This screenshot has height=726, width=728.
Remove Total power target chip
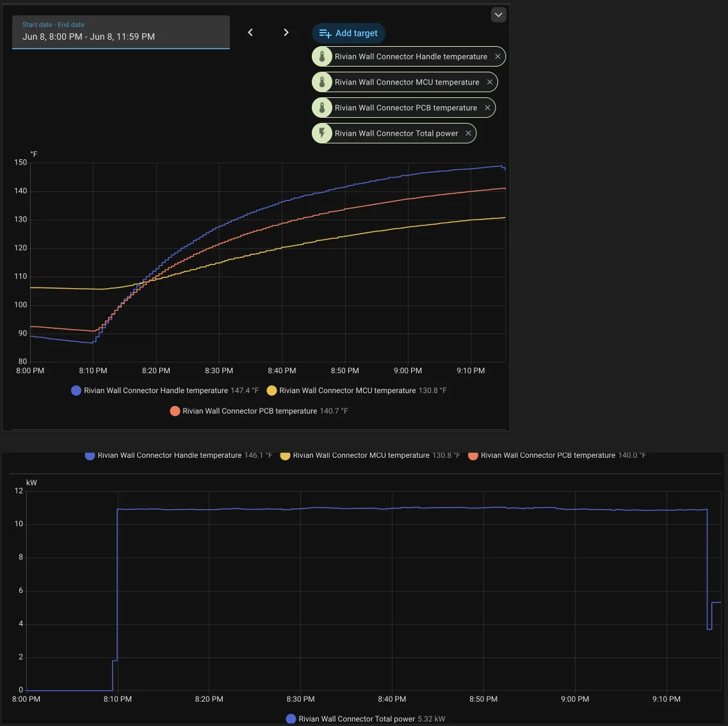coord(468,133)
